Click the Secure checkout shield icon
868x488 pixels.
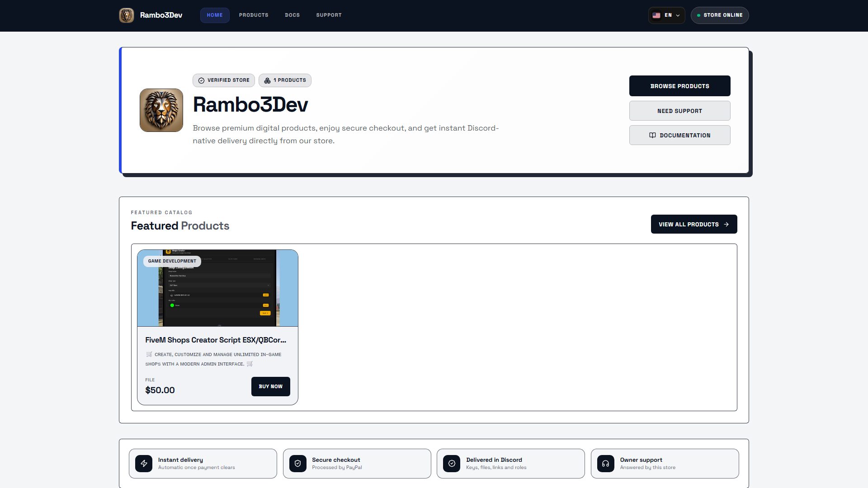(298, 464)
